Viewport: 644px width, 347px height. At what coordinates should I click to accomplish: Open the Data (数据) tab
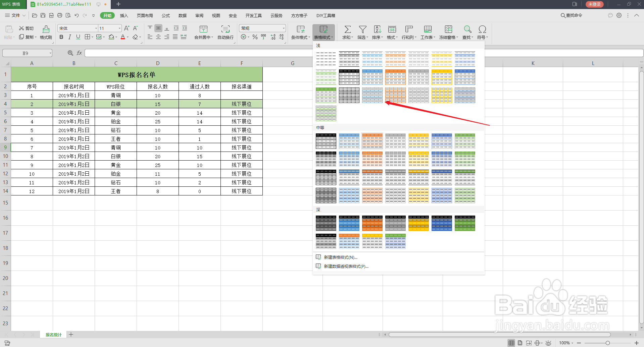pyautogui.click(x=183, y=15)
